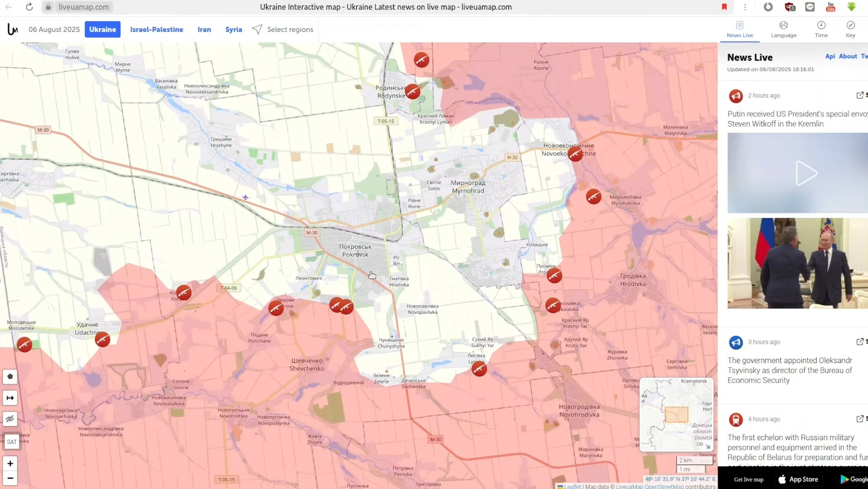Select the distance measure arrow tool
The image size is (868, 489).
[x=10, y=398]
